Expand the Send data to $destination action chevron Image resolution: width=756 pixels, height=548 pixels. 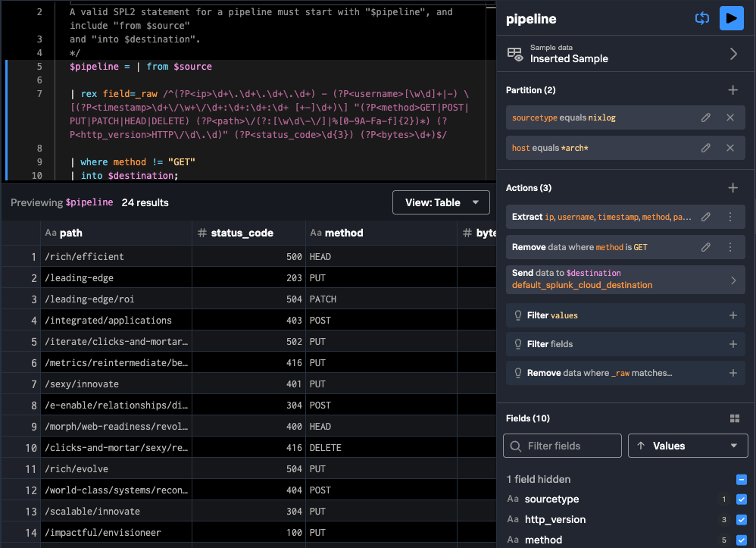(733, 279)
